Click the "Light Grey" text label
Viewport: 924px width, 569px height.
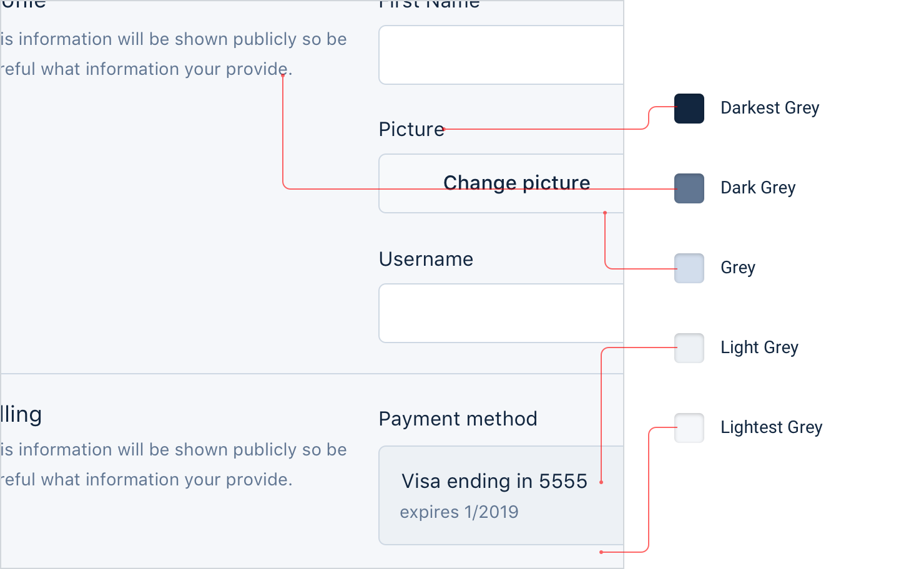point(759,348)
